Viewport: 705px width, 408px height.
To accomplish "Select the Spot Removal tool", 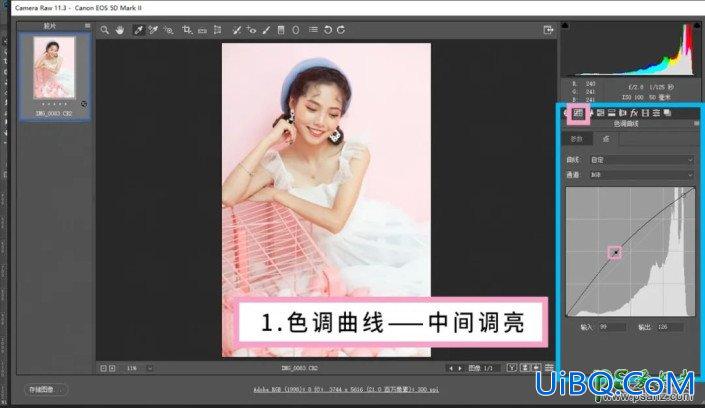I will (236, 30).
